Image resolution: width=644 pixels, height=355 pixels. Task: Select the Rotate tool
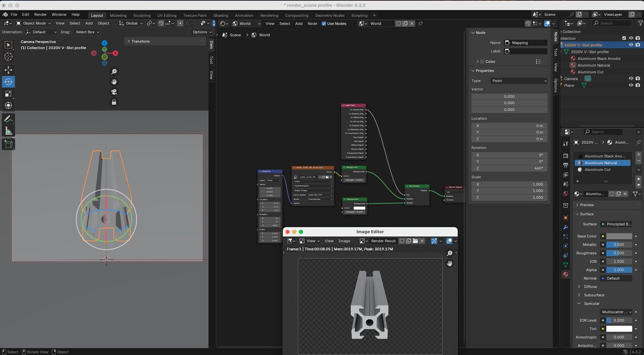coord(9,82)
